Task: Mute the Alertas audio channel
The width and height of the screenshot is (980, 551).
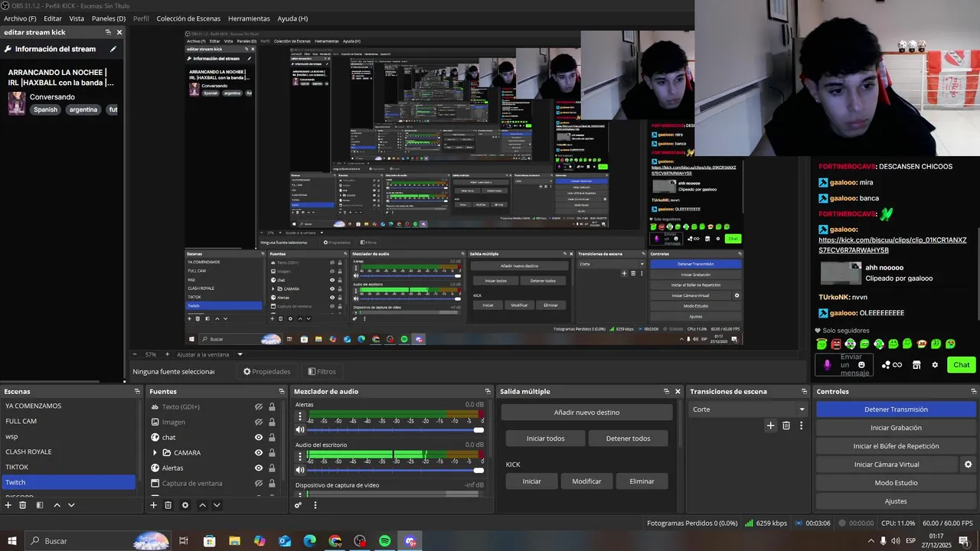Action: (x=300, y=429)
